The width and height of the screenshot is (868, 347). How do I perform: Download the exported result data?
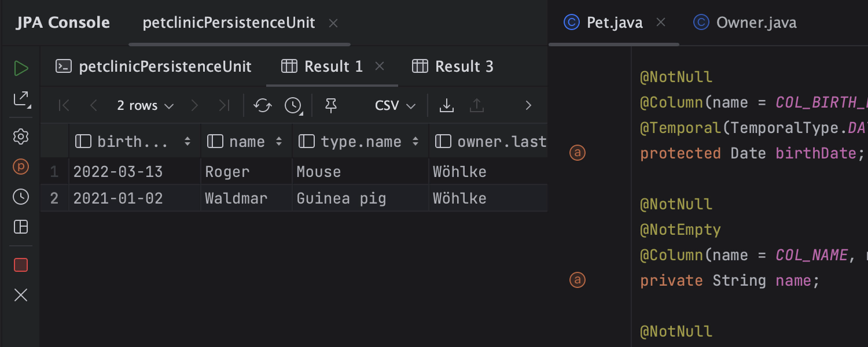tap(446, 105)
